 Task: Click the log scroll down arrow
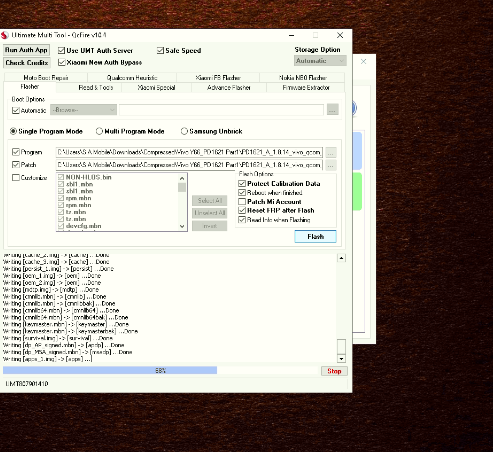(x=341, y=359)
